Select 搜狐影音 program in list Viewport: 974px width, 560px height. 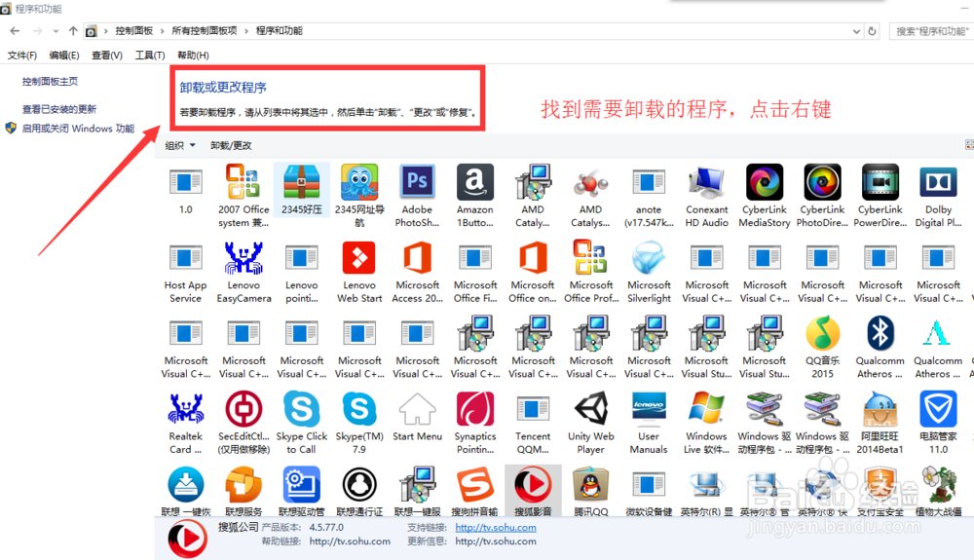click(x=533, y=491)
